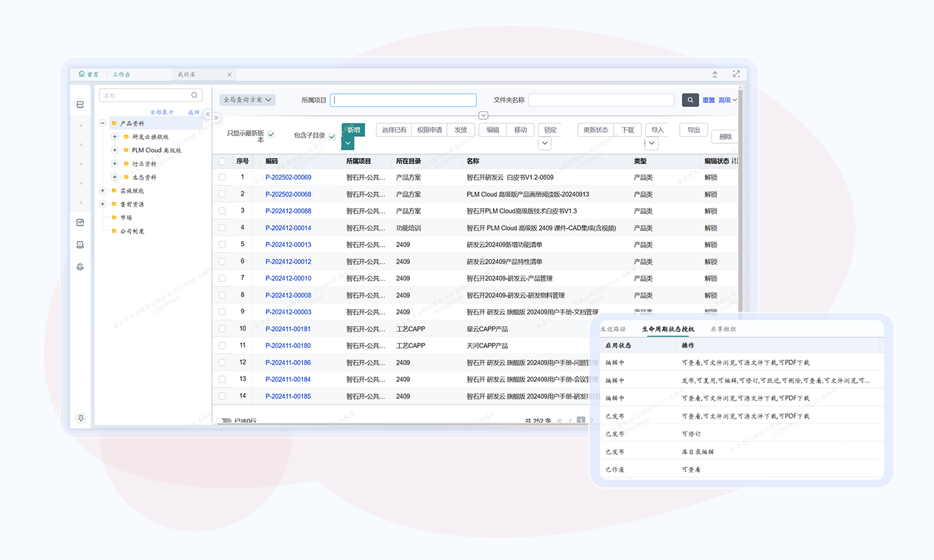The image size is (934, 560).
Task: Switch to the 工作台 tab
Action: pyautogui.click(x=121, y=75)
